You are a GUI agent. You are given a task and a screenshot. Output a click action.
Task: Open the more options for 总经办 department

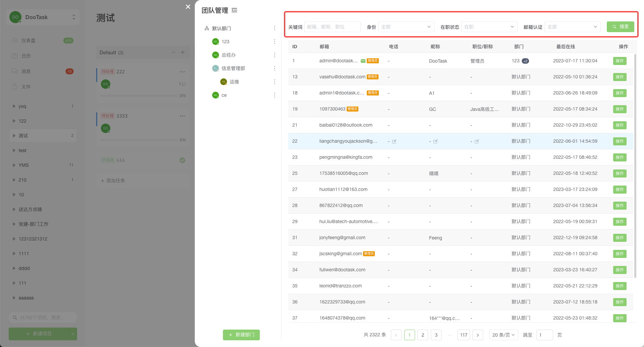pyautogui.click(x=274, y=55)
